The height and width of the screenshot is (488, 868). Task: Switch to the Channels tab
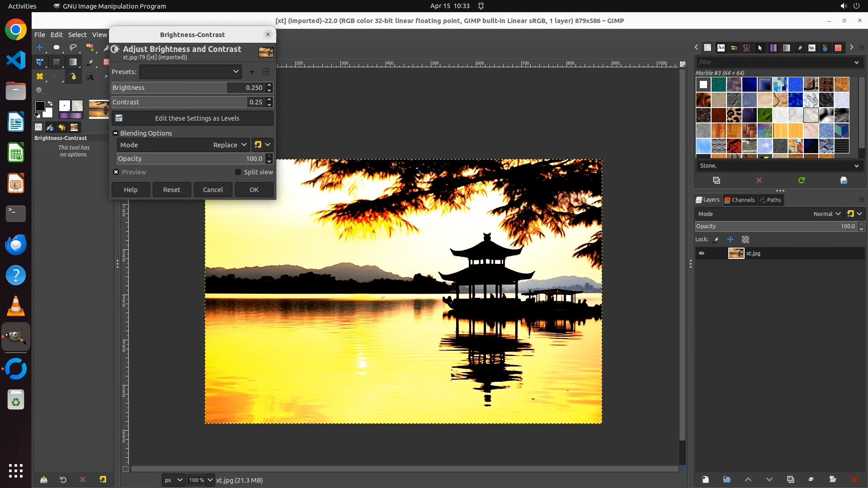click(739, 200)
